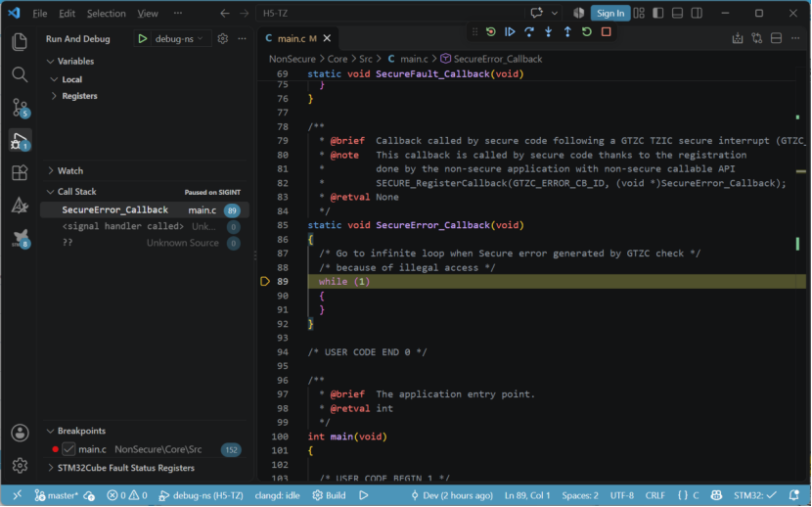The image size is (812, 507).
Task: Click Build in the status bar
Action: [x=329, y=495]
